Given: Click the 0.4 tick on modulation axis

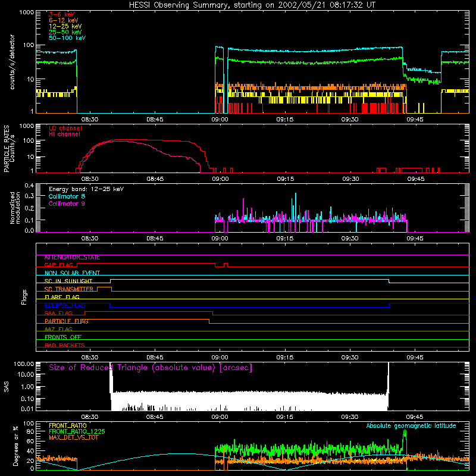Looking at the screenshot, I should pyautogui.click(x=29, y=186).
